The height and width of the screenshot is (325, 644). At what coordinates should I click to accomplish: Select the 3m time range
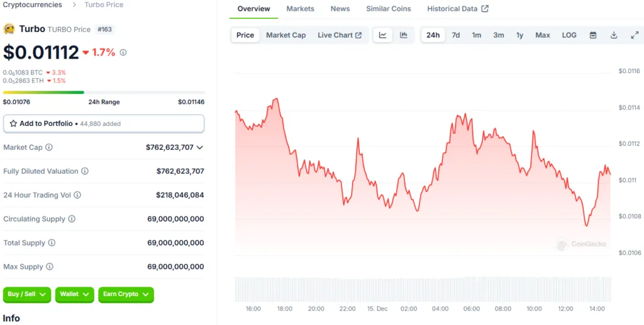click(x=499, y=35)
